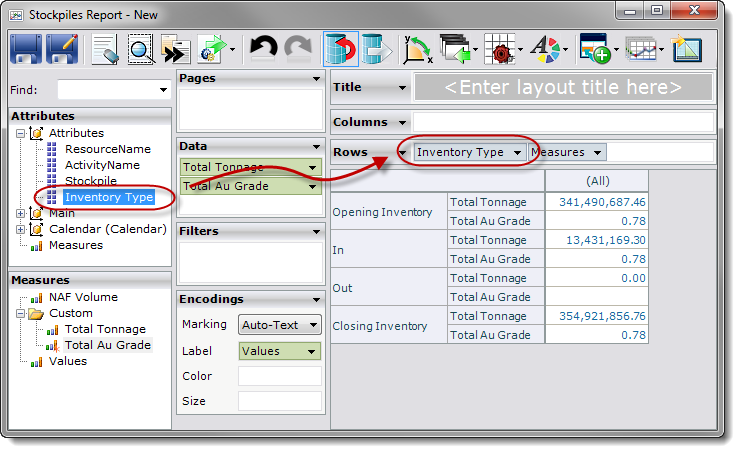Image resolution: width=740 pixels, height=453 pixels.
Task: Select Measures in the Attributes tree
Action: coord(76,245)
